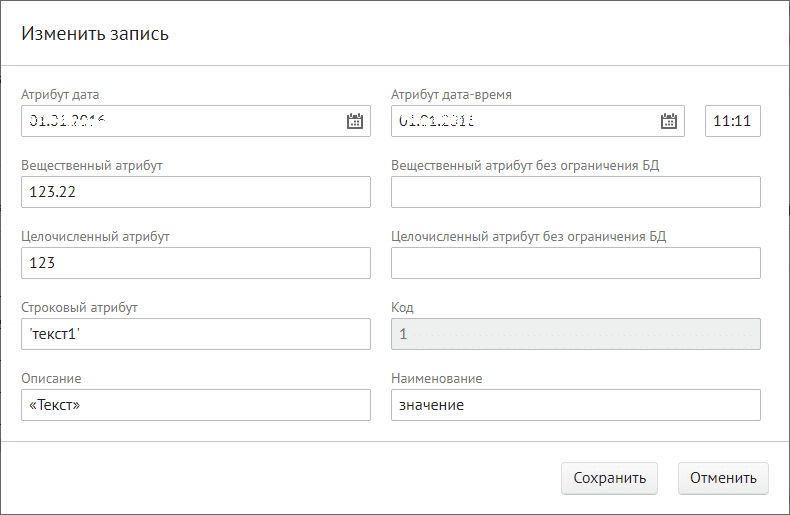Focus the Описание field containing «Текст»

(x=195, y=405)
